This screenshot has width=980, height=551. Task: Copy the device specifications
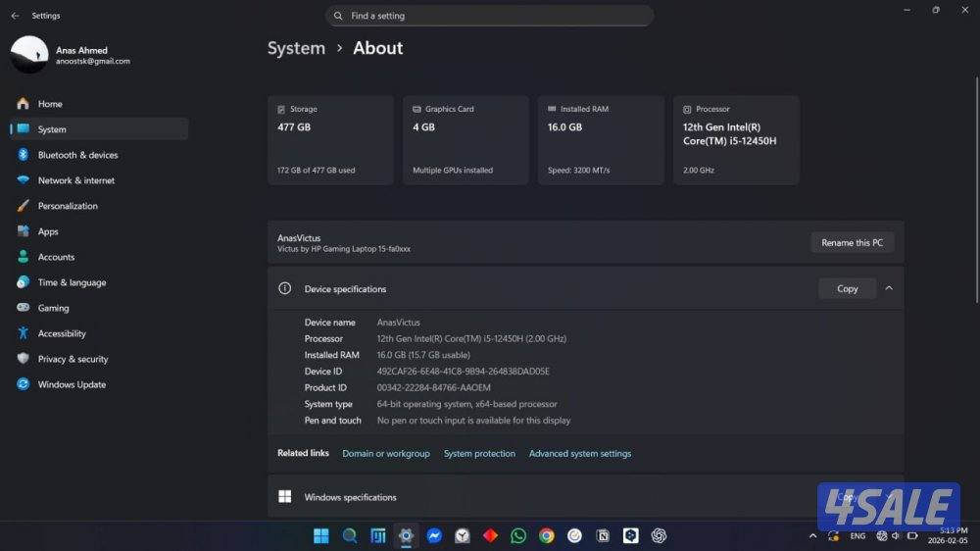847,288
